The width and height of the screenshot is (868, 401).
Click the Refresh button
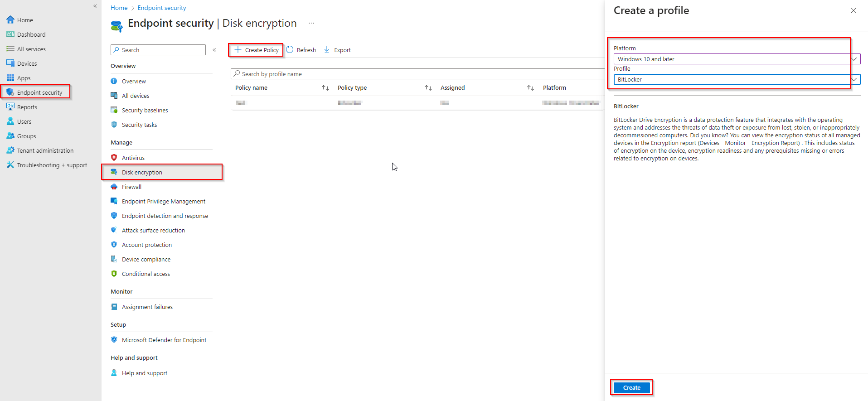point(301,50)
